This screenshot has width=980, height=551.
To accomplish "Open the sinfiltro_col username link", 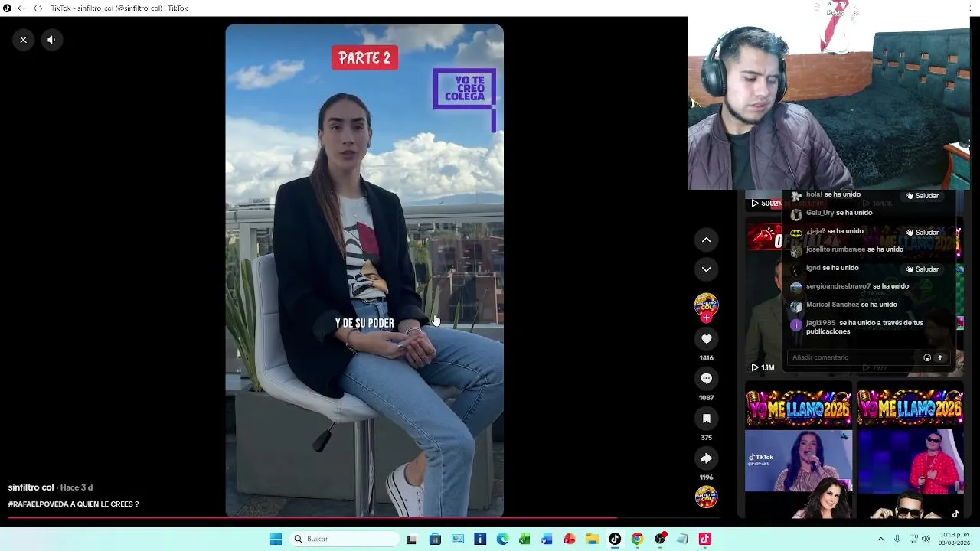I will pos(31,487).
